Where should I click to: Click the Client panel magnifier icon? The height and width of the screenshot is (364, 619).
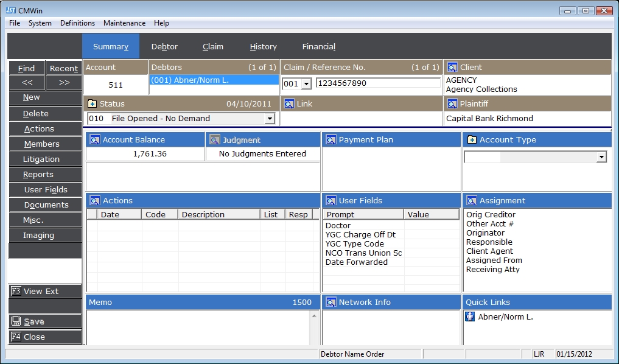coord(452,68)
